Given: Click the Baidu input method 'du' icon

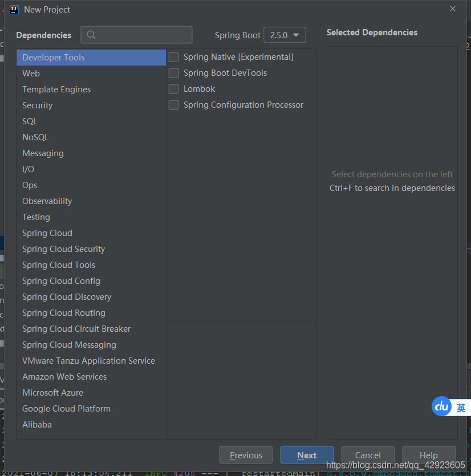Looking at the screenshot, I should [x=441, y=406].
